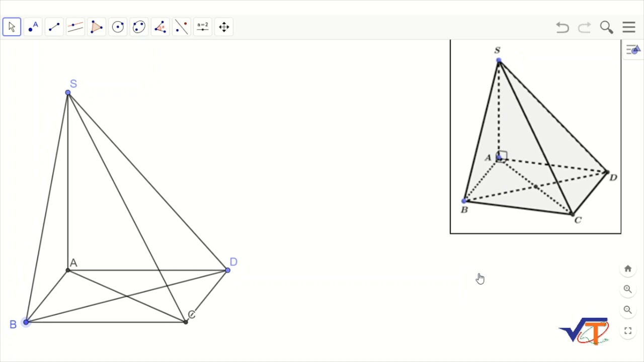Click point B in the reference image
The height and width of the screenshot is (362, 644).
click(464, 201)
